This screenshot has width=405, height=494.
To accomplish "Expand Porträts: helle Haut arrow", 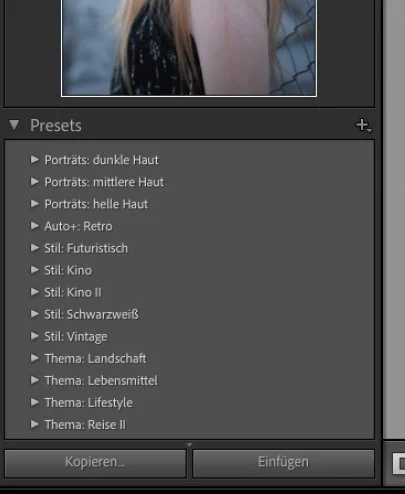I will 35,204.
